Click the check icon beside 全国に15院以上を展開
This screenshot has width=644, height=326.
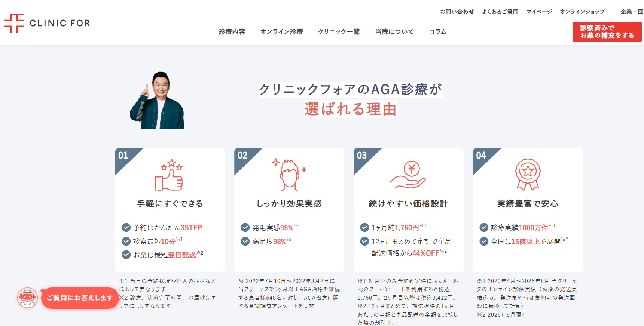[x=484, y=241]
